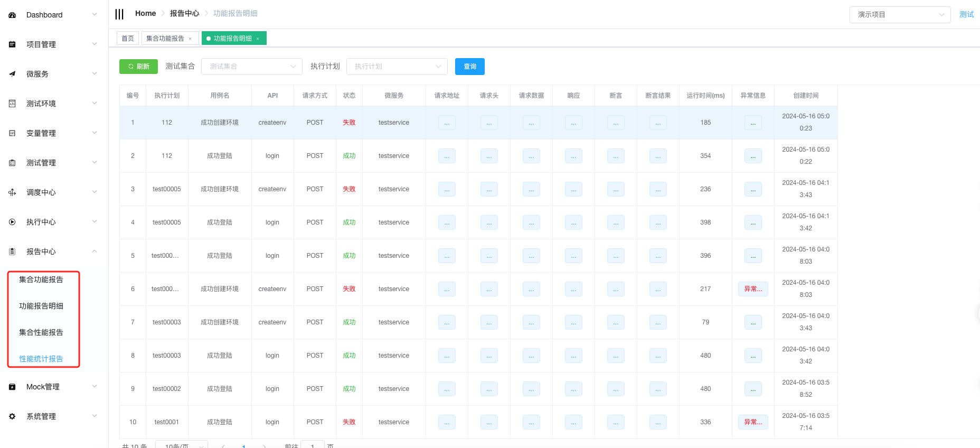Toggle the sidebar with the hamburger icon

(x=119, y=14)
